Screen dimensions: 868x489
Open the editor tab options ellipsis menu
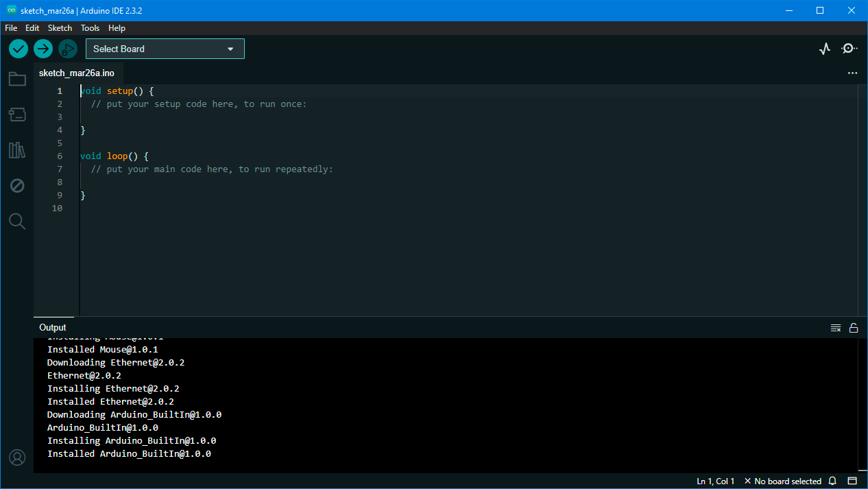click(x=852, y=73)
